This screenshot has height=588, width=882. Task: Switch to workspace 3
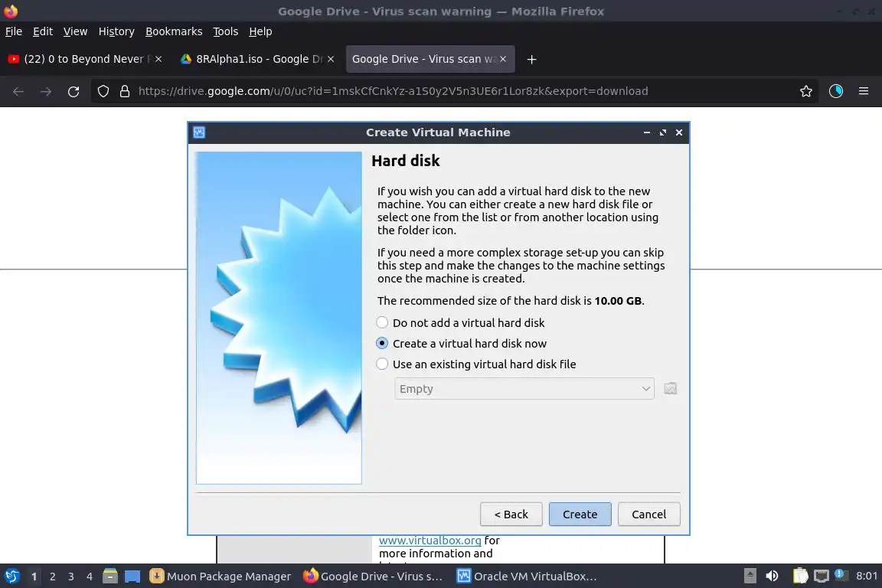pyautogui.click(x=71, y=577)
